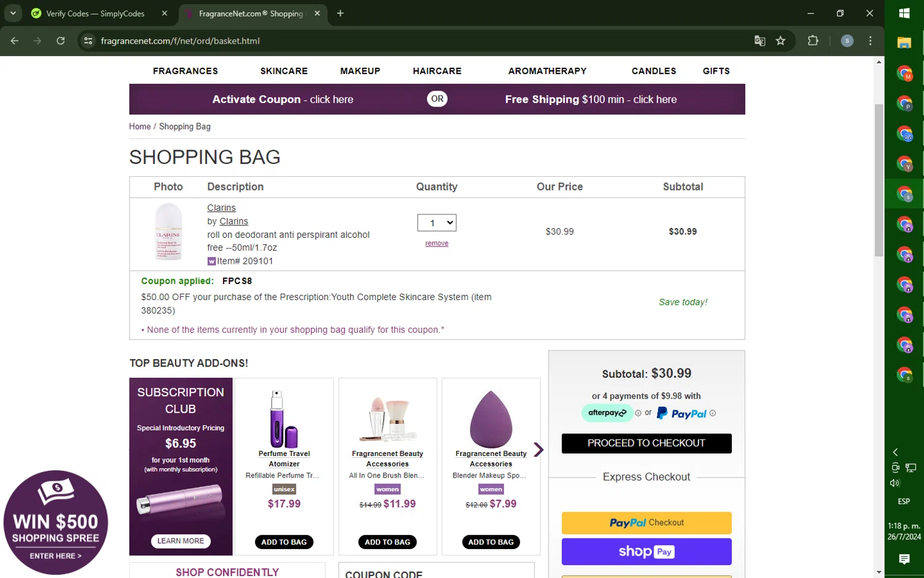Screen dimensions: 924x578
Task: Show next add-ons with right chevron
Action: [x=538, y=450]
